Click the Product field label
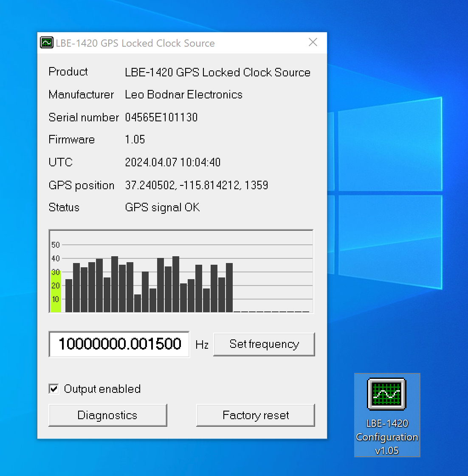Screen dimensions: 468x476 coord(68,72)
